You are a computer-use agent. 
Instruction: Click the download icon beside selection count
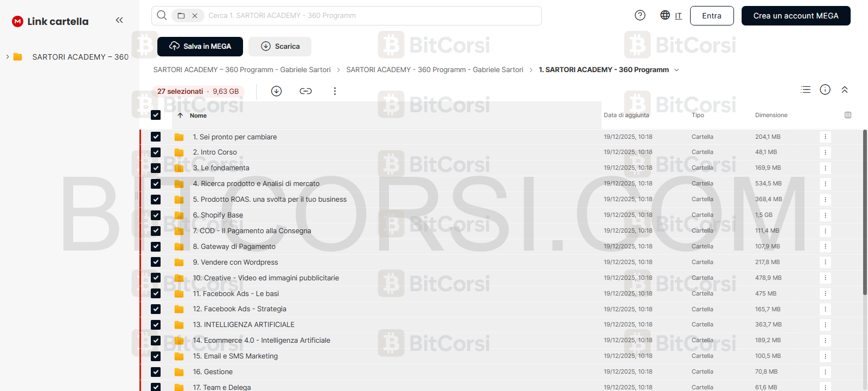(276, 91)
